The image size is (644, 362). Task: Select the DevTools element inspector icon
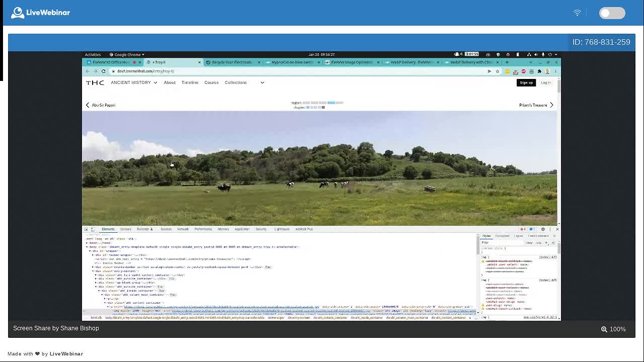[x=86, y=229]
